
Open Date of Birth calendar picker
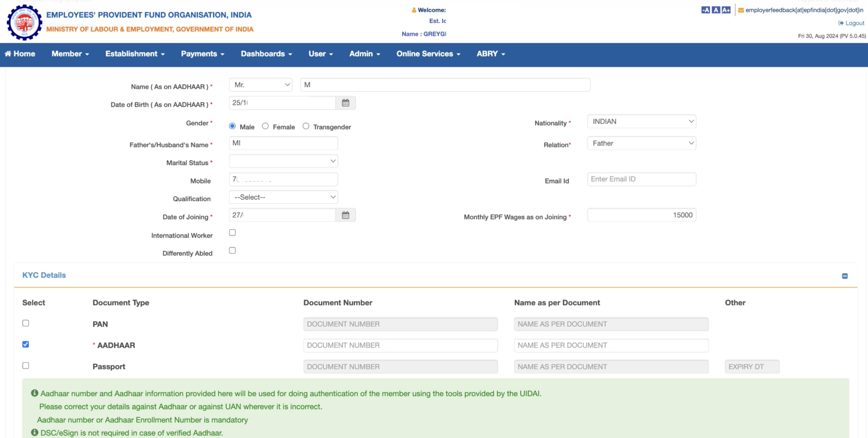pos(345,103)
